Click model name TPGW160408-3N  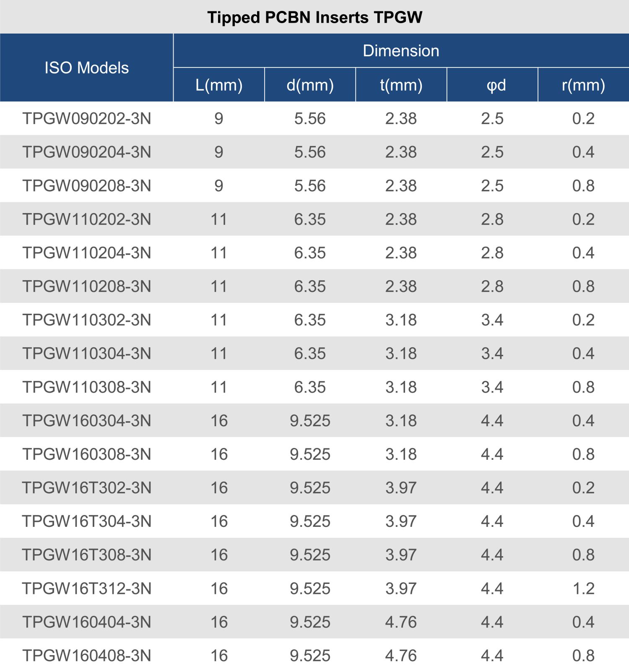87,656
